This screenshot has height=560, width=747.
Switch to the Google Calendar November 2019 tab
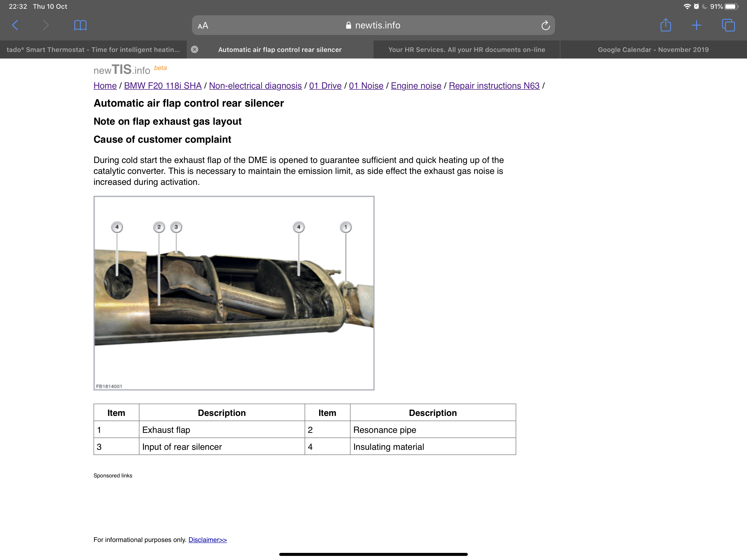[653, 50]
